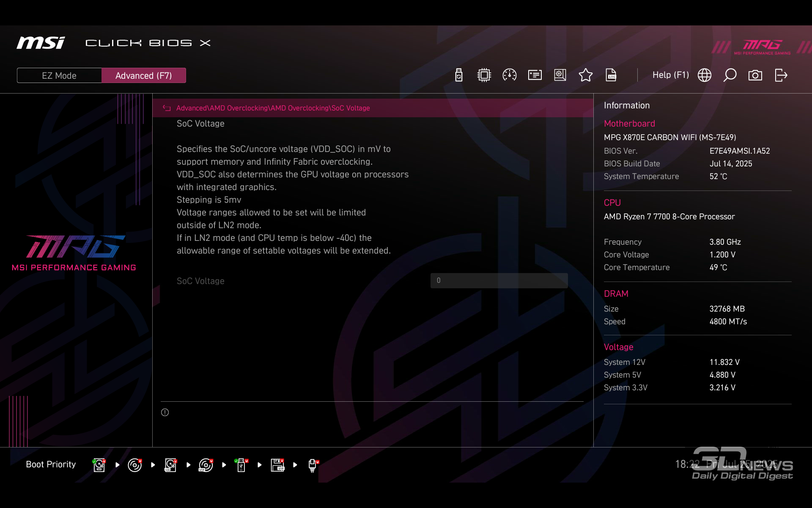Click the SoC Voltage value input field

(499, 281)
